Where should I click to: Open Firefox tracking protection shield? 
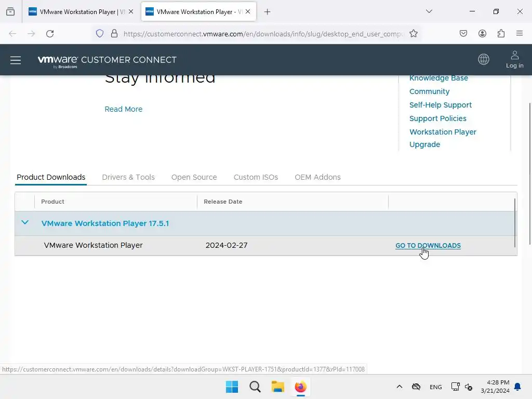[x=99, y=34]
